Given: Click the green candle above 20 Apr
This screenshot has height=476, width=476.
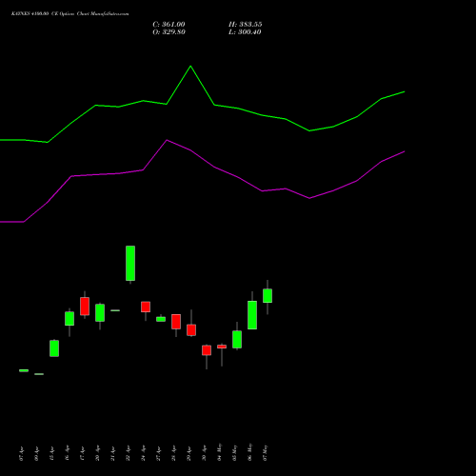Looking at the screenshot, I should click(100, 313).
